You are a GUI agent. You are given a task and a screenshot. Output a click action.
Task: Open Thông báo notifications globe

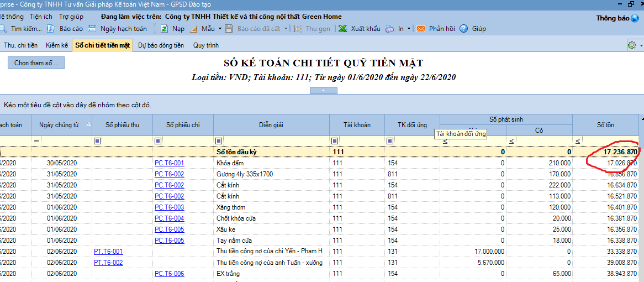point(635,18)
